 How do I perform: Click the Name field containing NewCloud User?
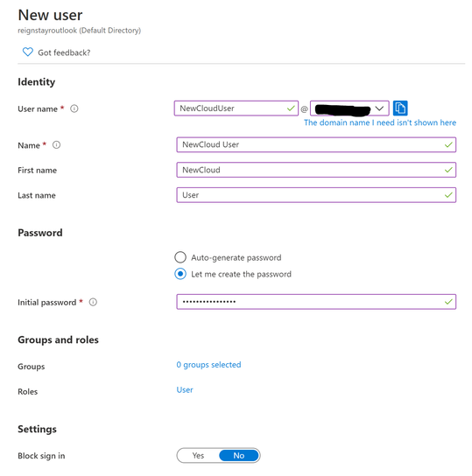tap(316, 144)
